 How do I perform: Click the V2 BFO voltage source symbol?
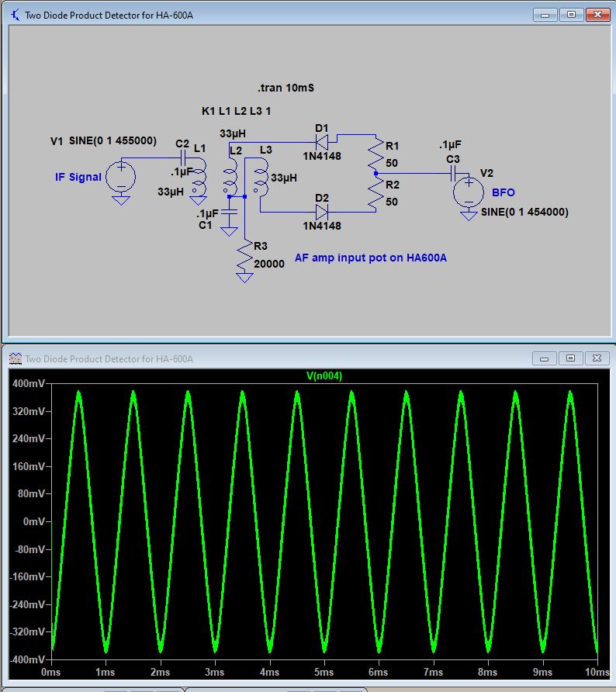point(469,192)
